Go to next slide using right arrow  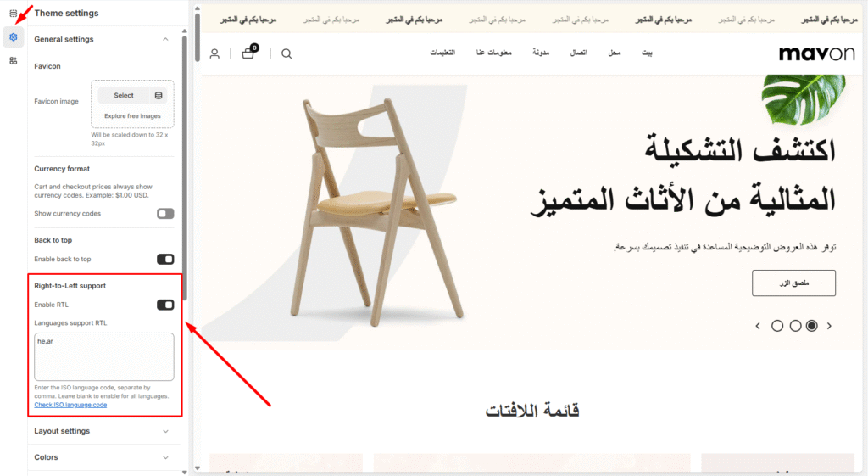tap(829, 326)
